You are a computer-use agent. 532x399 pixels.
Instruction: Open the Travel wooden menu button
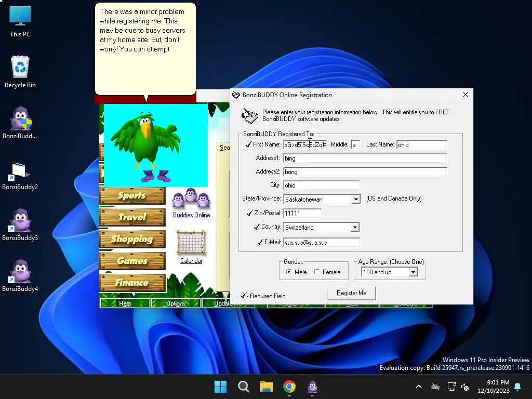point(132,217)
